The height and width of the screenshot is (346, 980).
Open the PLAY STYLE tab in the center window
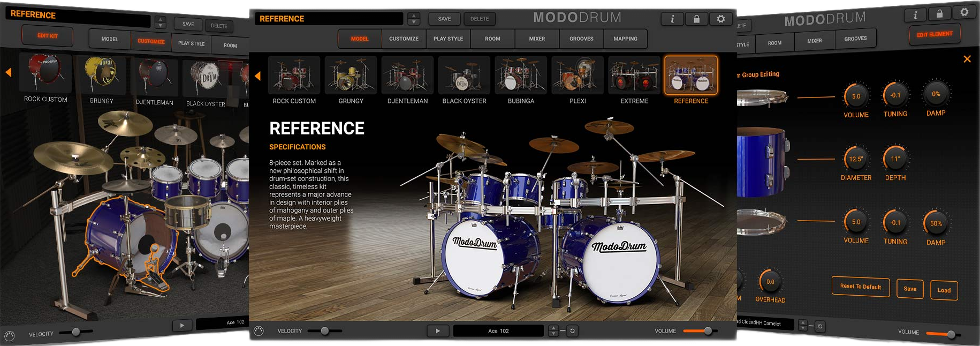(448, 39)
